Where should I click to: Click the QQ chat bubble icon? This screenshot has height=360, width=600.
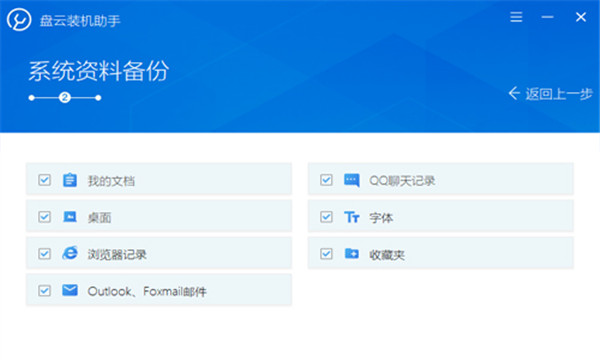[x=352, y=180]
